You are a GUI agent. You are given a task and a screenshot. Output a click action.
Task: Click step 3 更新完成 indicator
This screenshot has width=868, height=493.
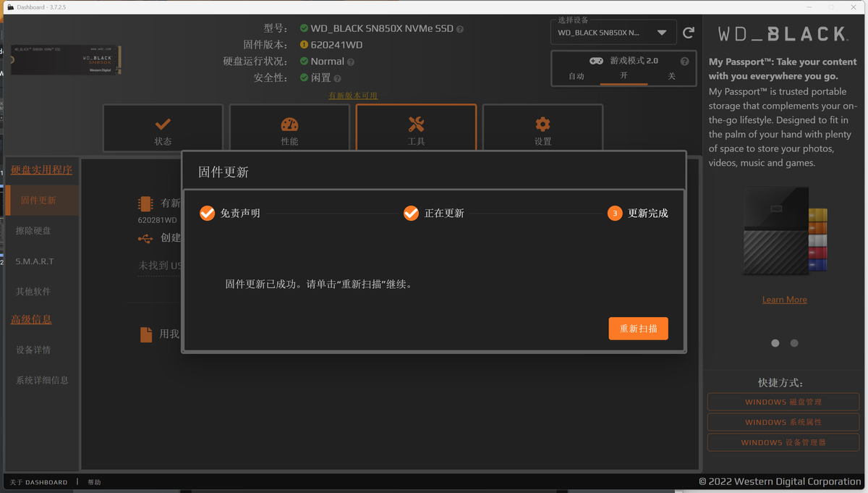click(615, 213)
